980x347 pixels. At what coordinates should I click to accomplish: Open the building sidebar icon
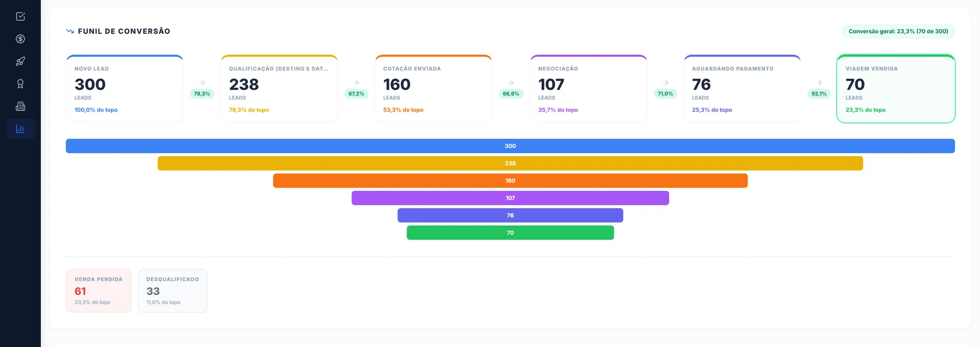(x=20, y=106)
